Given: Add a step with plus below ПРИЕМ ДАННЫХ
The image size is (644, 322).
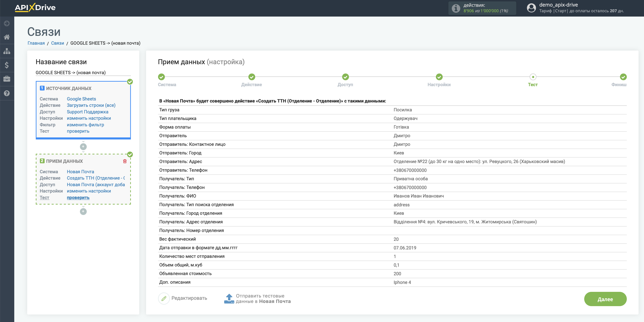Looking at the screenshot, I should (x=83, y=212).
